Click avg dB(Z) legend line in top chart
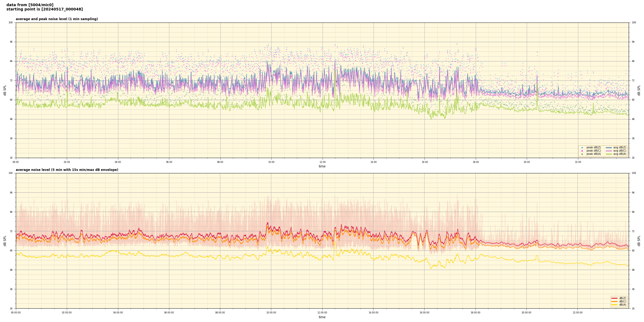Image resolution: width=644 pixels, height=322 pixels. point(609,148)
